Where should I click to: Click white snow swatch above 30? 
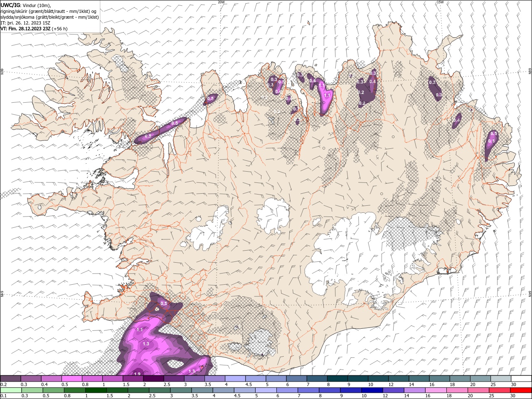tap(522, 379)
